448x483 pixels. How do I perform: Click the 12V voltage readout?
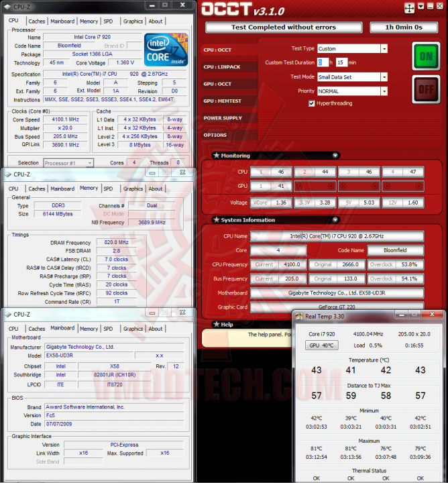(403, 203)
